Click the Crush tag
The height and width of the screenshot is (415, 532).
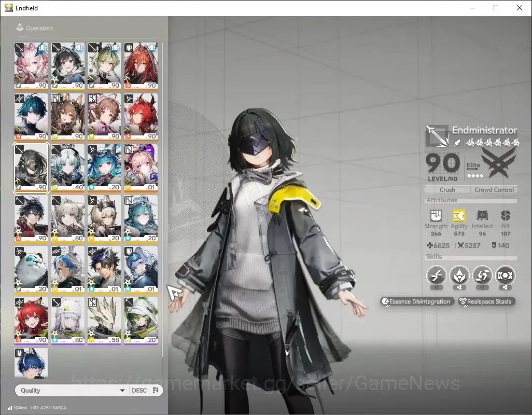[447, 190]
